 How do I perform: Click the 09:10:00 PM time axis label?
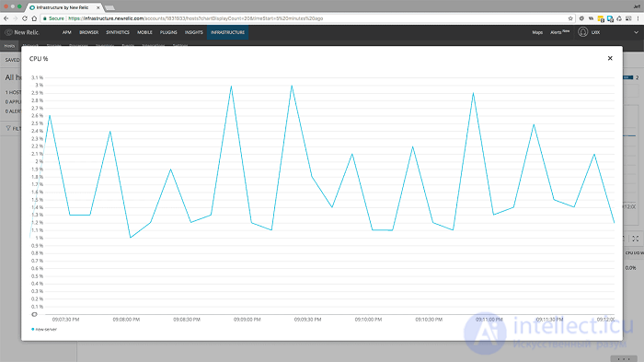(368, 320)
